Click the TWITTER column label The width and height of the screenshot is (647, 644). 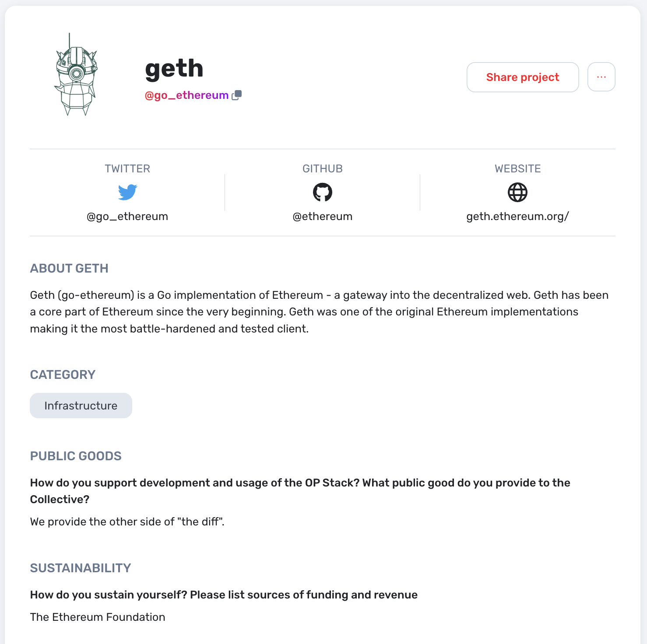click(x=127, y=169)
